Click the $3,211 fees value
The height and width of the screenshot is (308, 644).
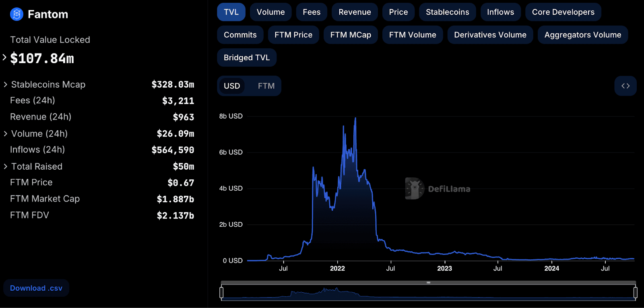pyautogui.click(x=178, y=101)
